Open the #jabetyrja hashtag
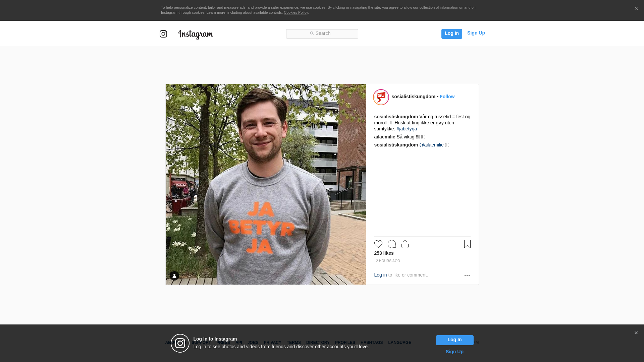This screenshot has width=644, height=362. tap(407, 129)
